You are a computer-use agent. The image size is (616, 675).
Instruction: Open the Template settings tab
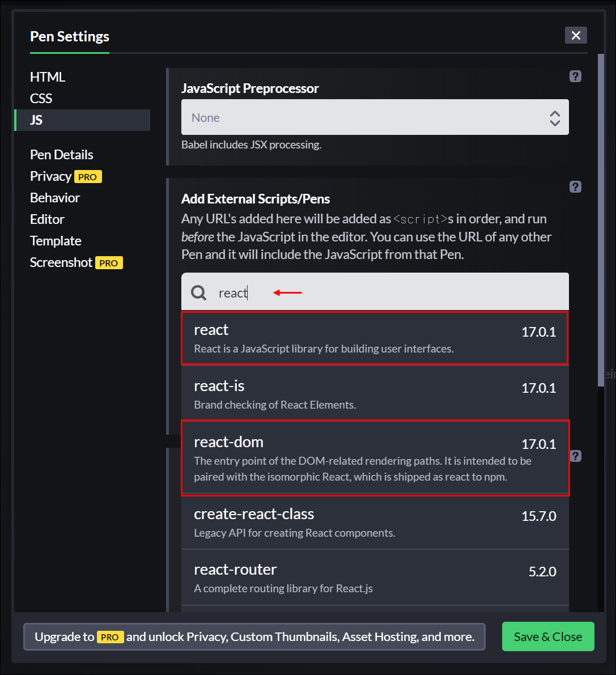(x=56, y=241)
